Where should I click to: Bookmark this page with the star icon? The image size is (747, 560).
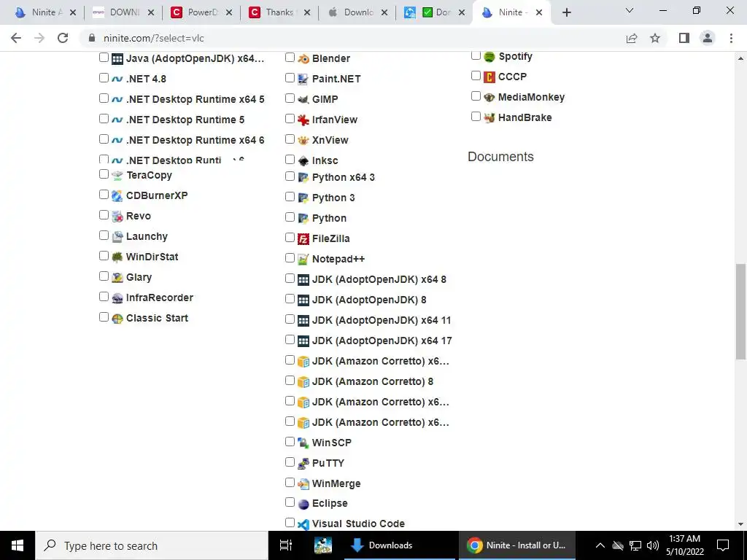click(x=655, y=38)
